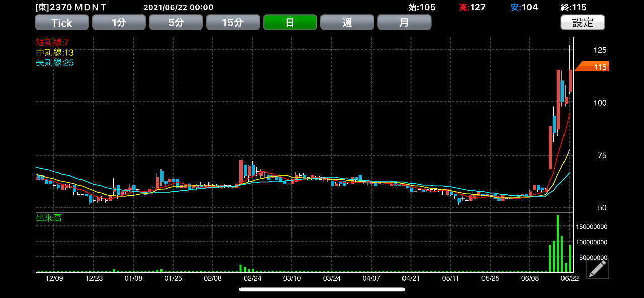The height and width of the screenshot is (298, 644).
Task: Tap the 12/23 date axis label
Action: pos(94,278)
